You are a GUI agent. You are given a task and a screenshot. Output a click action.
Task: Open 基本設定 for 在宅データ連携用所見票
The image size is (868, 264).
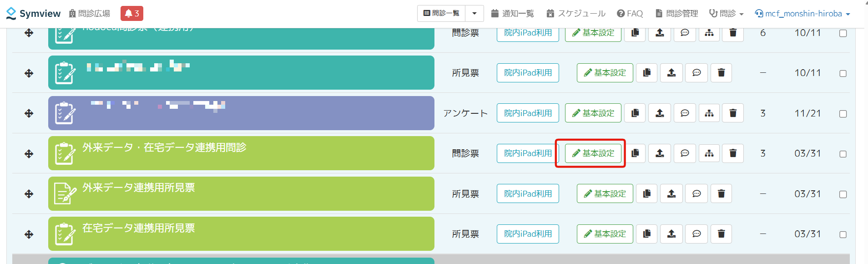(605, 234)
